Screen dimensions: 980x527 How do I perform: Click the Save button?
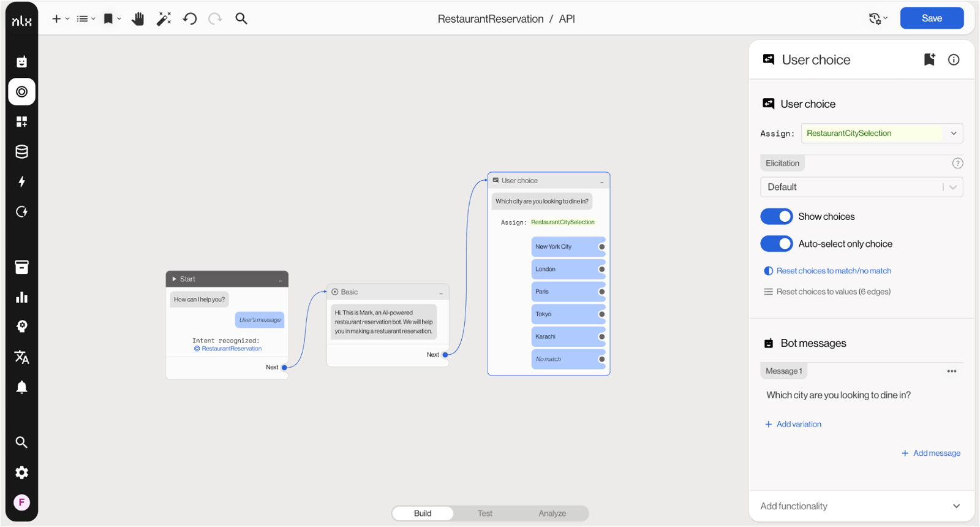pos(932,18)
